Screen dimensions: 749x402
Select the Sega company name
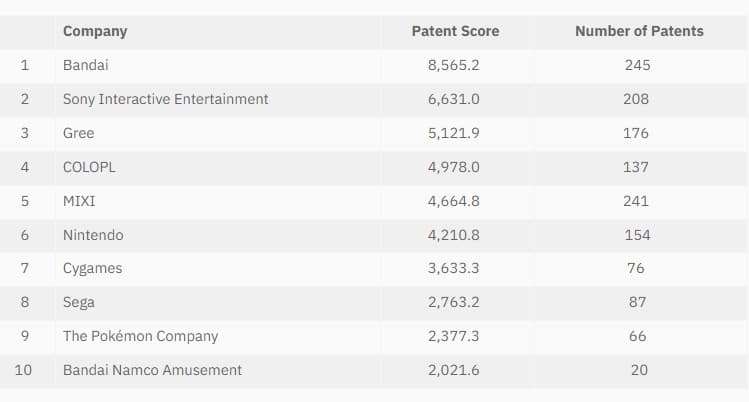click(78, 302)
